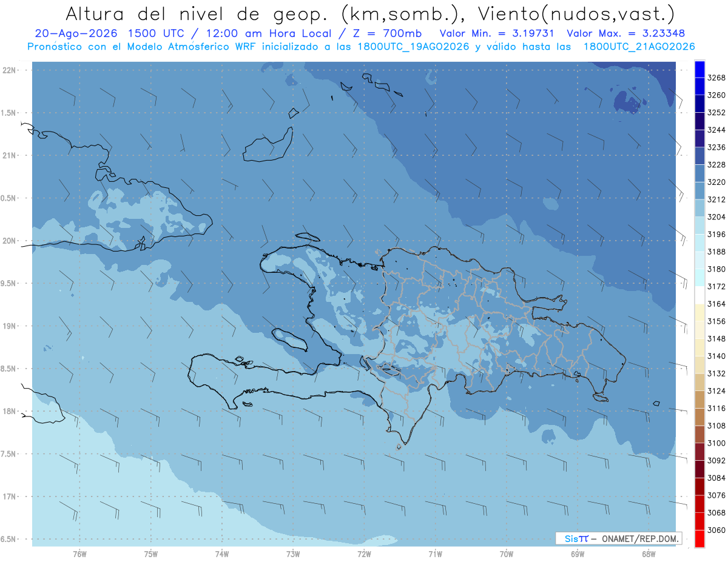Viewport: 728px width, 562px height.
Task: Click the '1.5N' latitude tick label
Action: [8, 113]
